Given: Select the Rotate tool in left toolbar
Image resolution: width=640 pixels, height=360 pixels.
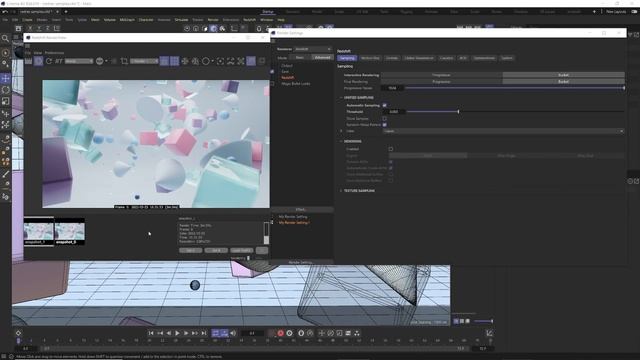Looking at the screenshot, I should coord(5,90).
